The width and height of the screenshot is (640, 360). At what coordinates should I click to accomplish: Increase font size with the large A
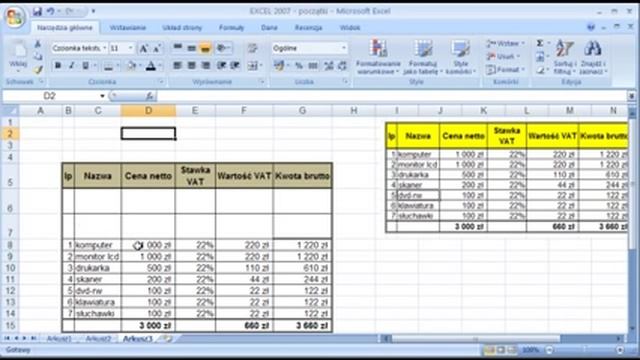tap(143, 49)
